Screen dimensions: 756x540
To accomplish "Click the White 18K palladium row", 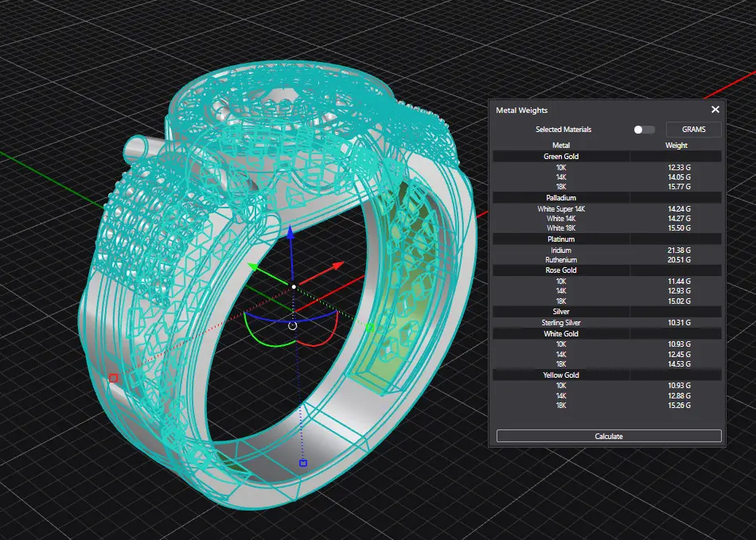I will coord(607,228).
